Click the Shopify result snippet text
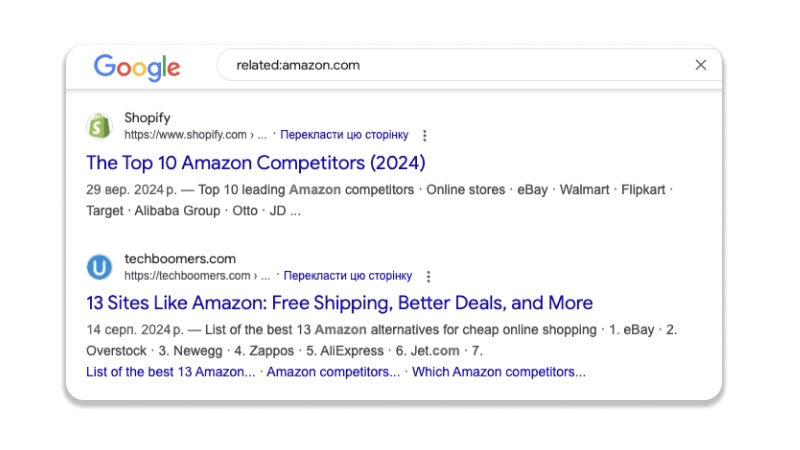Screen dimensions: 800x450 380,200
